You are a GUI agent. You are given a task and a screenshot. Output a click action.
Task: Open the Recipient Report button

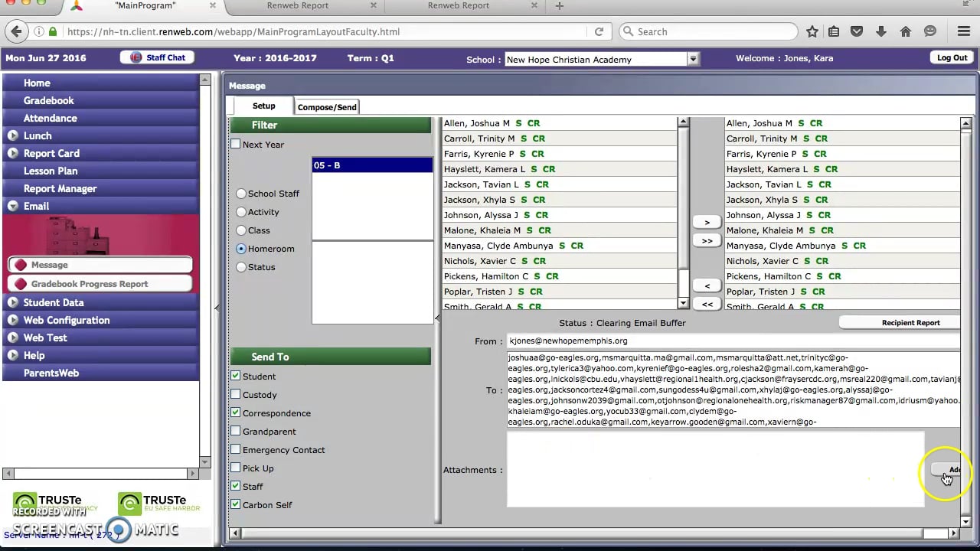(x=901, y=323)
